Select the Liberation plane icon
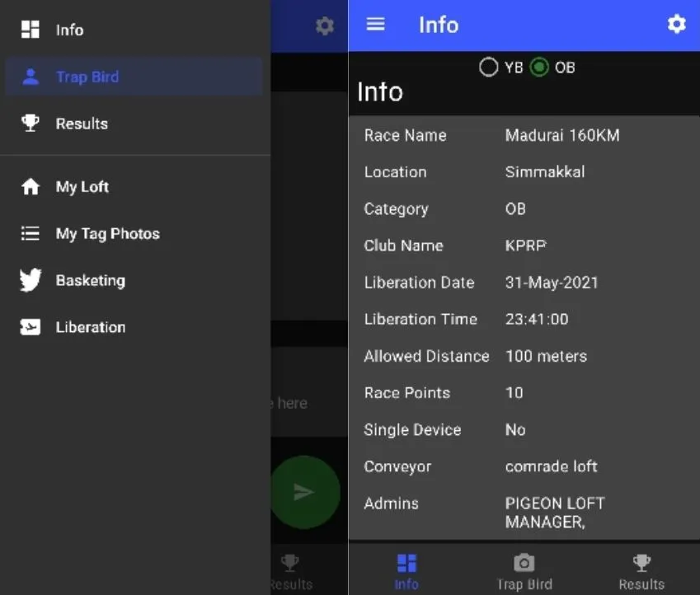 (30, 327)
